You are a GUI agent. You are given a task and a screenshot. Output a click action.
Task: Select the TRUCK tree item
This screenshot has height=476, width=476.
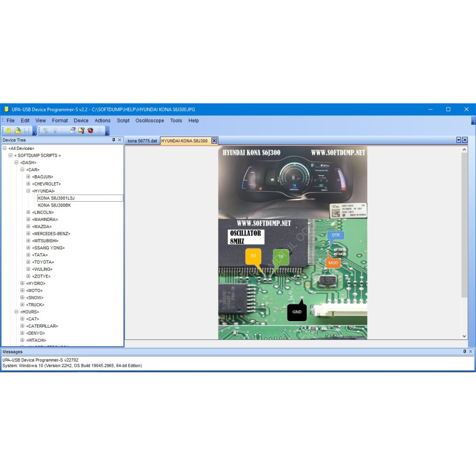coord(35,305)
